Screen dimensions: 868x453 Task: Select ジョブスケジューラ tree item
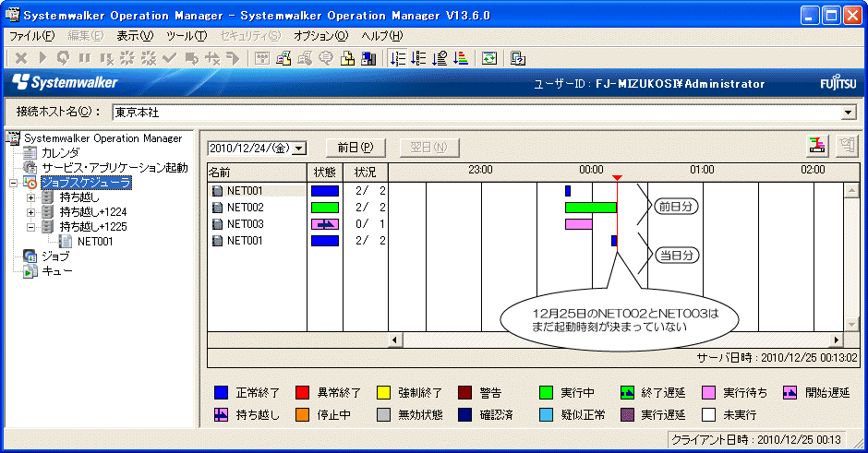click(86, 183)
